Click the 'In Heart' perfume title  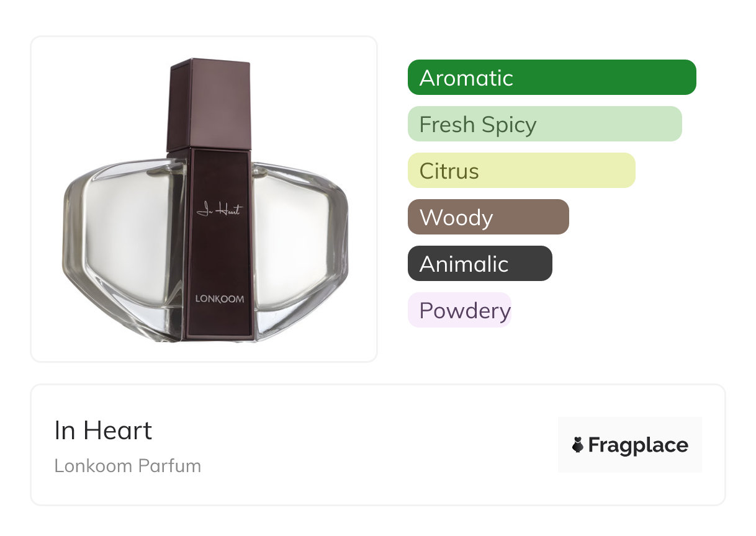[x=103, y=431]
